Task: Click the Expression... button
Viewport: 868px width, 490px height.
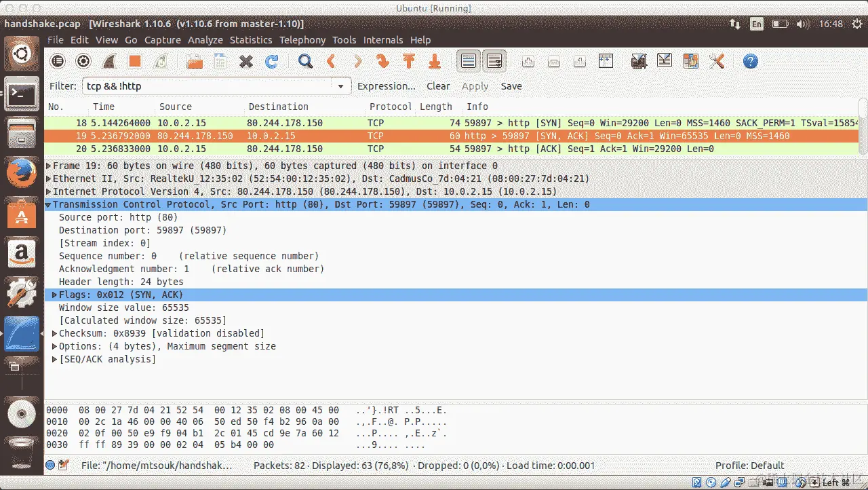Action: click(387, 86)
